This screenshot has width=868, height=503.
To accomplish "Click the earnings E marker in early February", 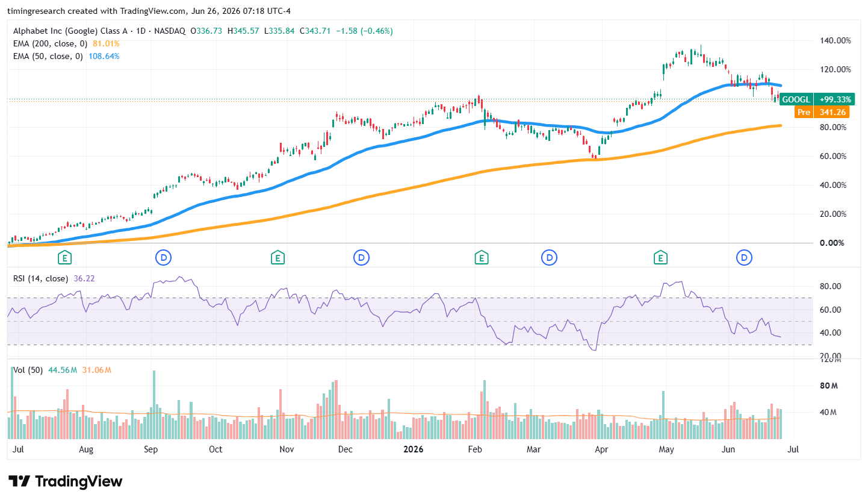I will (x=481, y=258).
